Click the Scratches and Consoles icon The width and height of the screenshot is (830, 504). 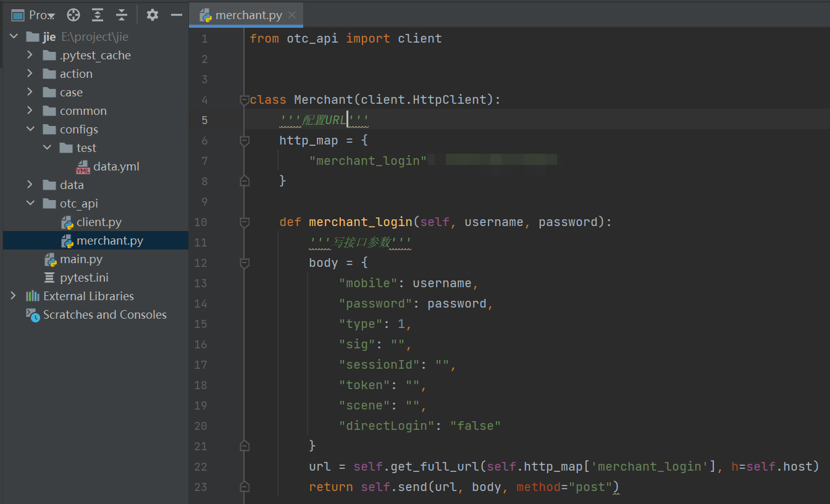pos(33,315)
